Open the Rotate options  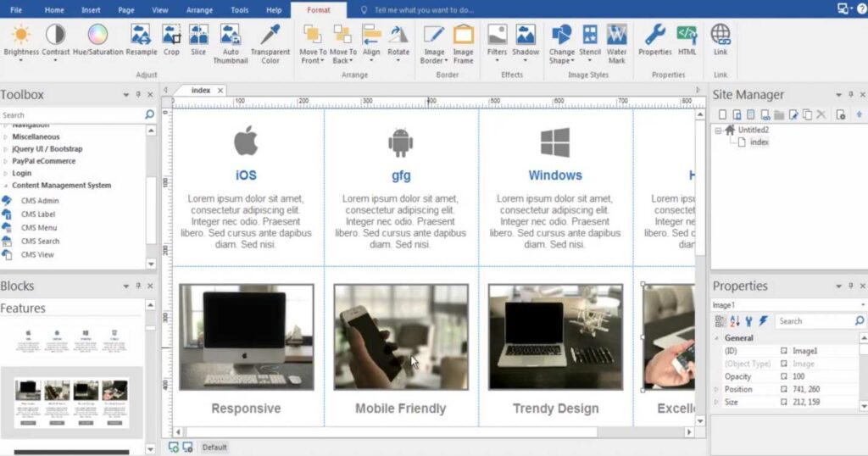pyautogui.click(x=398, y=42)
